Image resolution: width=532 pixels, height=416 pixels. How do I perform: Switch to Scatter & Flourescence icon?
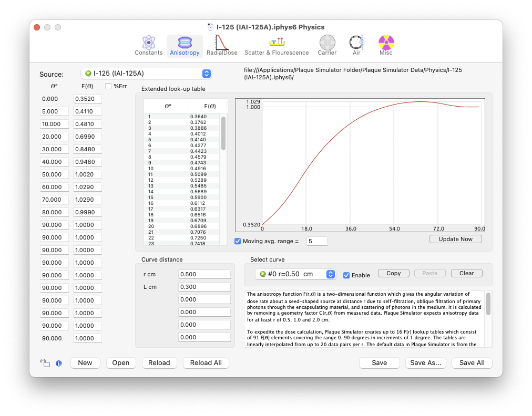(x=277, y=43)
